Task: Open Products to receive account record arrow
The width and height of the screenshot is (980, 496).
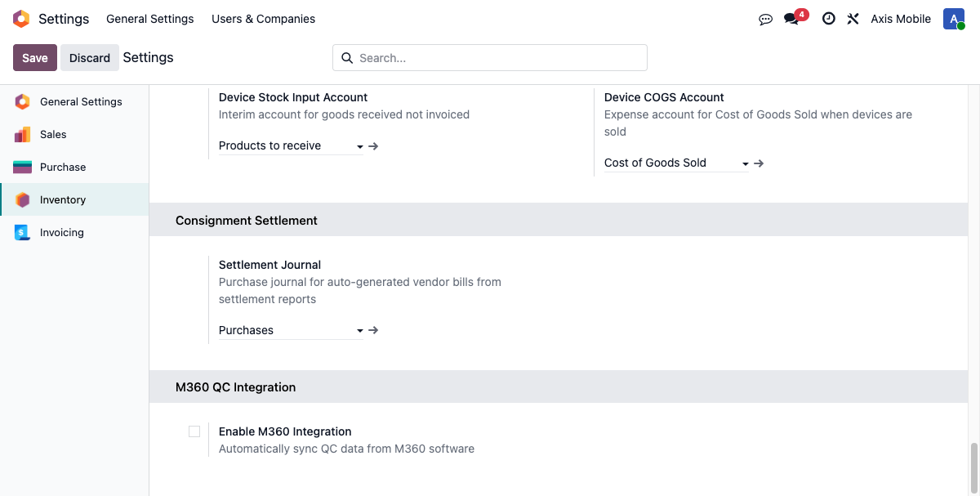Action: tap(373, 146)
